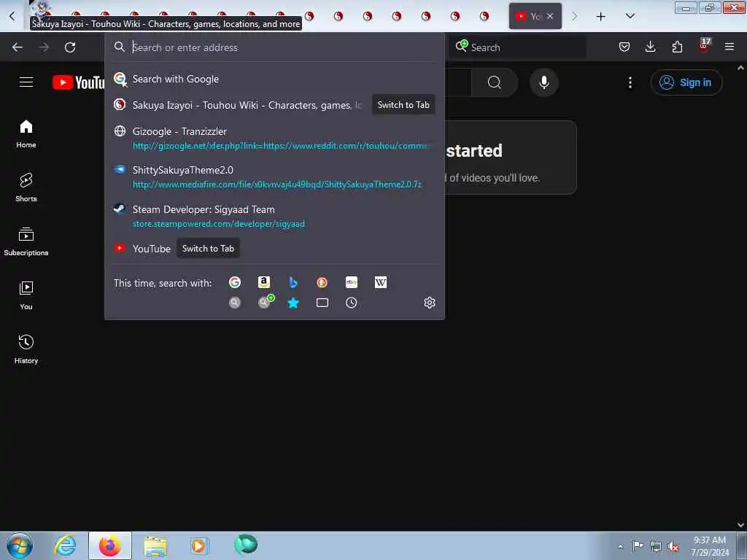Search bookmarks using the blue star icon
The width and height of the screenshot is (747, 560).
(x=293, y=303)
